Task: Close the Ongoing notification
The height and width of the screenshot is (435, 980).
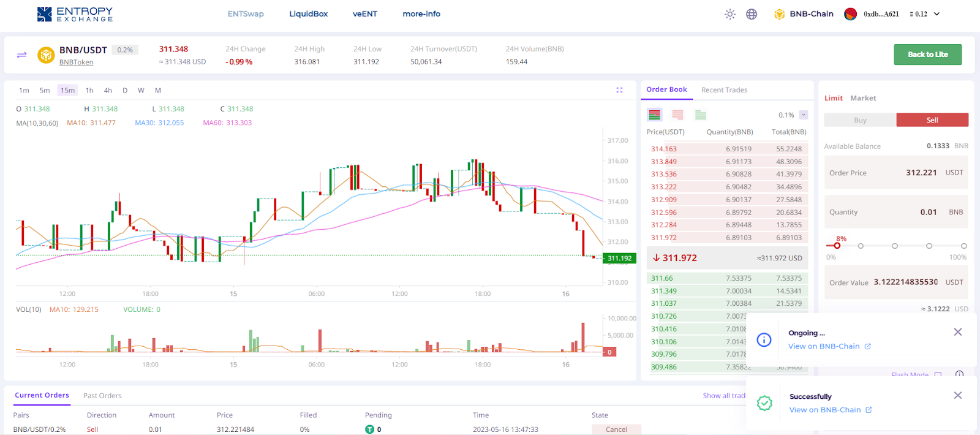Action: 958,332
